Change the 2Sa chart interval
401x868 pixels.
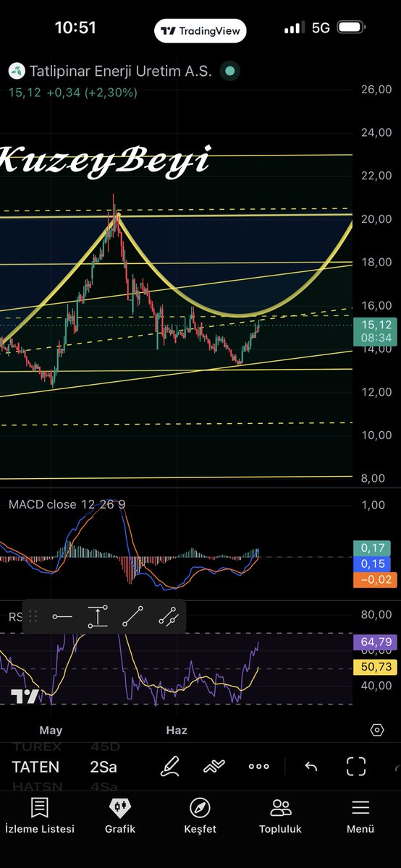point(104,767)
